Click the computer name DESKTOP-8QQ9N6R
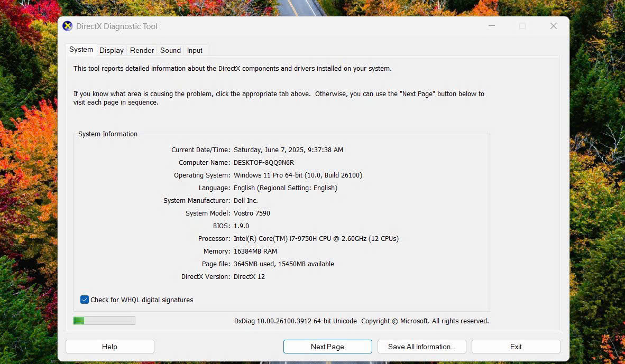This screenshot has height=364, width=625. coord(264,163)
